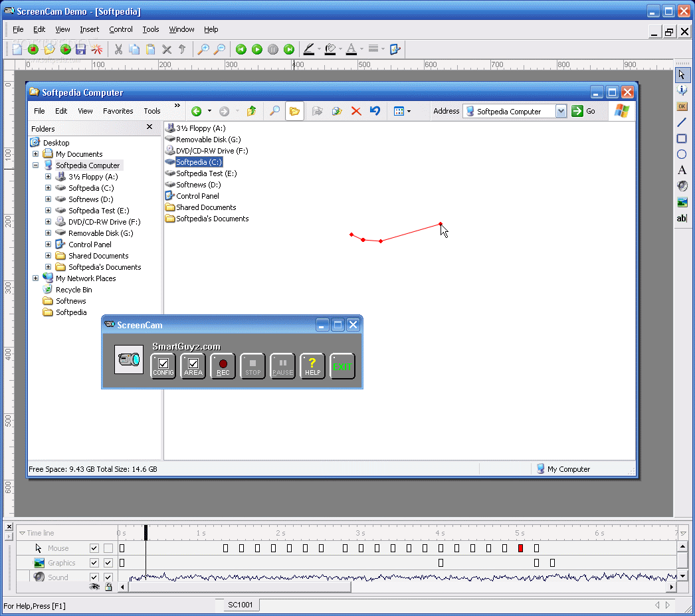Select the OK button tool in right sidebar
Screen dimensions: 695x616
pos(682,106)
